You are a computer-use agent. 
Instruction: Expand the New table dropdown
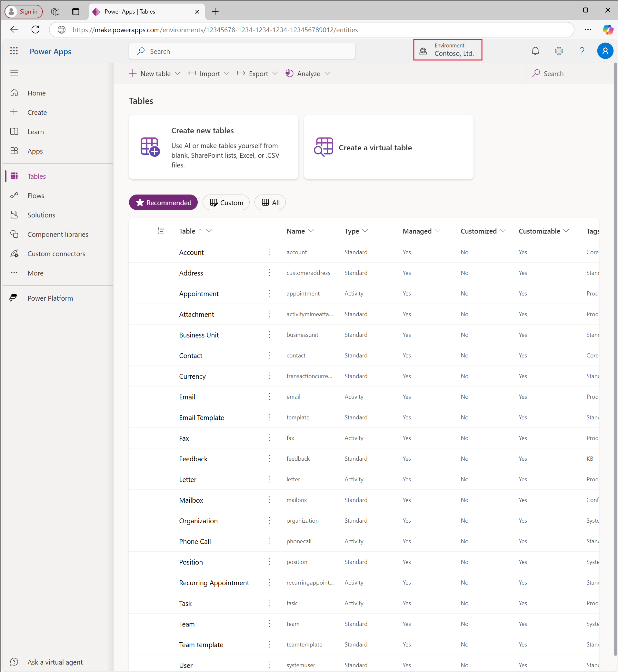[178, 74]
